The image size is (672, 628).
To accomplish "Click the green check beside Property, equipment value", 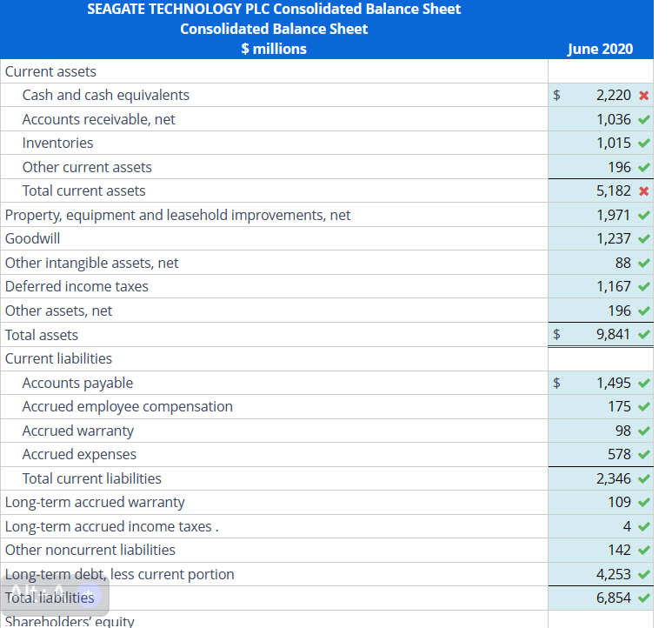I will click(x=643, y=215).
